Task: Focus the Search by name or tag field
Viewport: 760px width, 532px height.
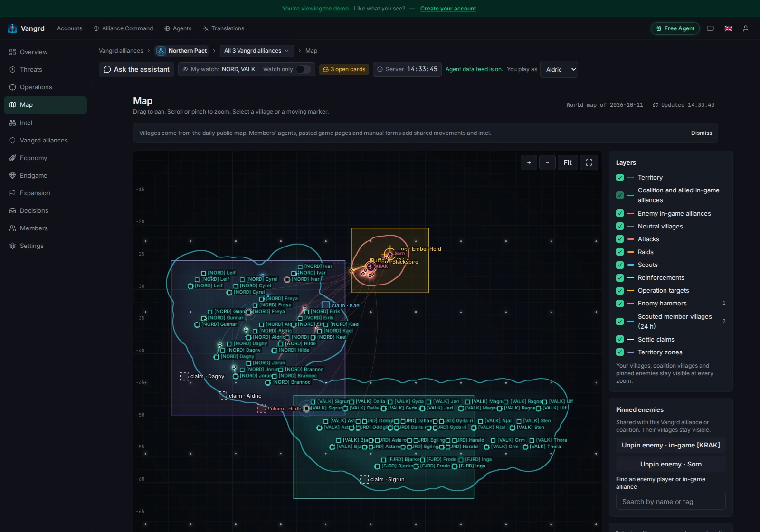Action: point(671,502)
